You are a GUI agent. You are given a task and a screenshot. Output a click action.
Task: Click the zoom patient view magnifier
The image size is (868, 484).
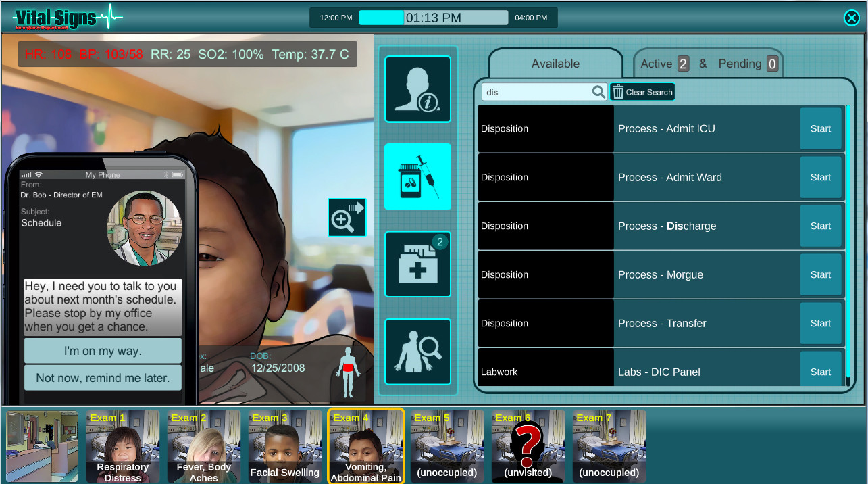347,218
